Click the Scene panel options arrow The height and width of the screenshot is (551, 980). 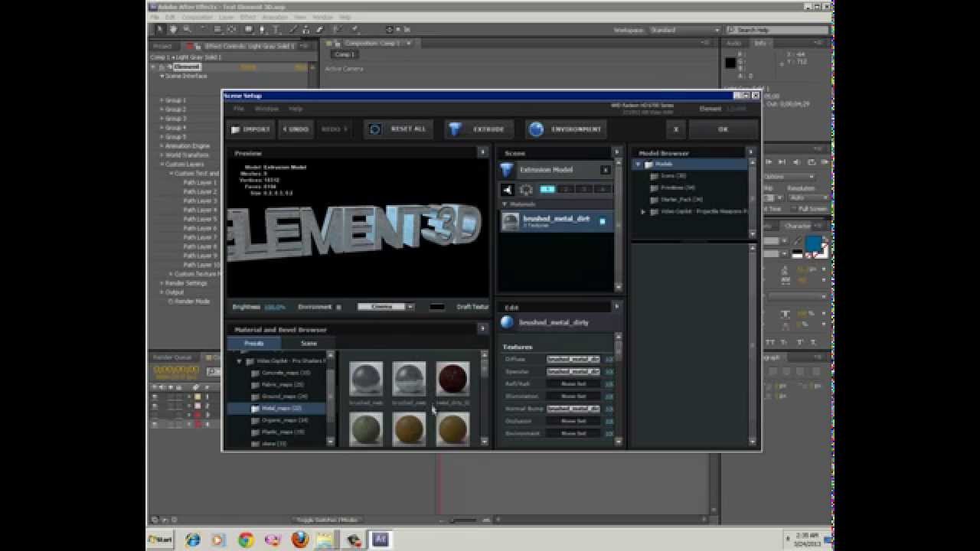pos(617,153)
